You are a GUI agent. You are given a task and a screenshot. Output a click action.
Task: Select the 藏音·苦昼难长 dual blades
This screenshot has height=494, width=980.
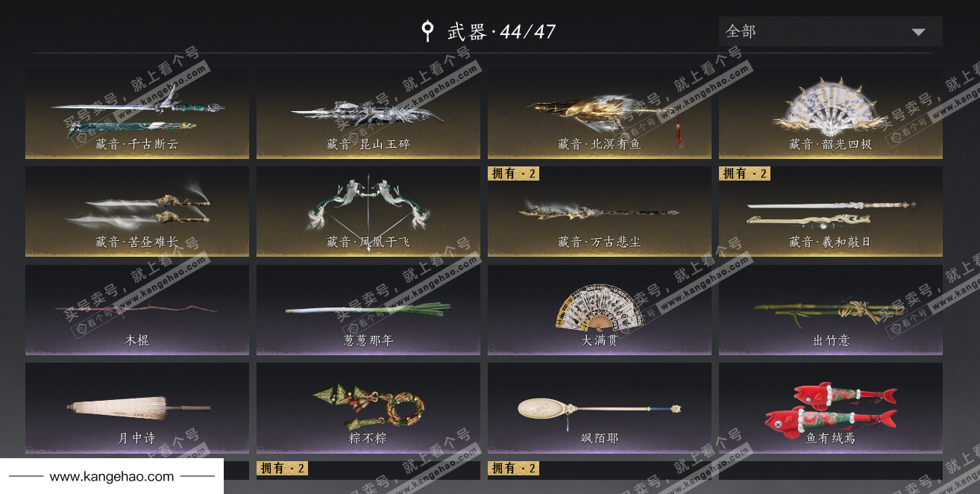[137, 212]
